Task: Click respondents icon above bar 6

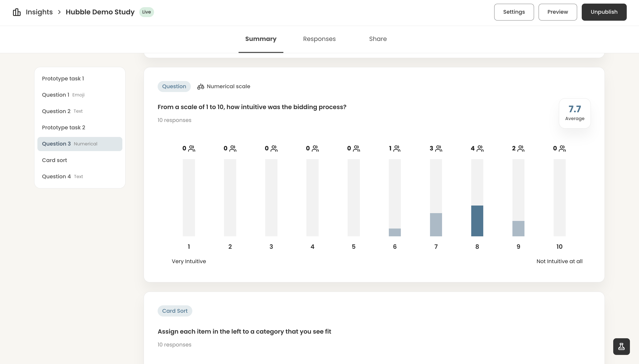Action: click(397, 149)
